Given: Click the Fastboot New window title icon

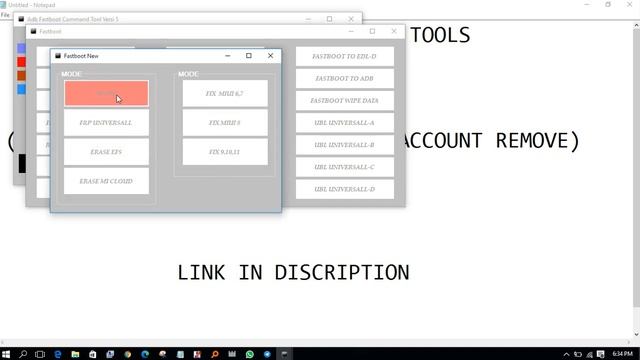Looking at the screenshot, I should [58, 56].
